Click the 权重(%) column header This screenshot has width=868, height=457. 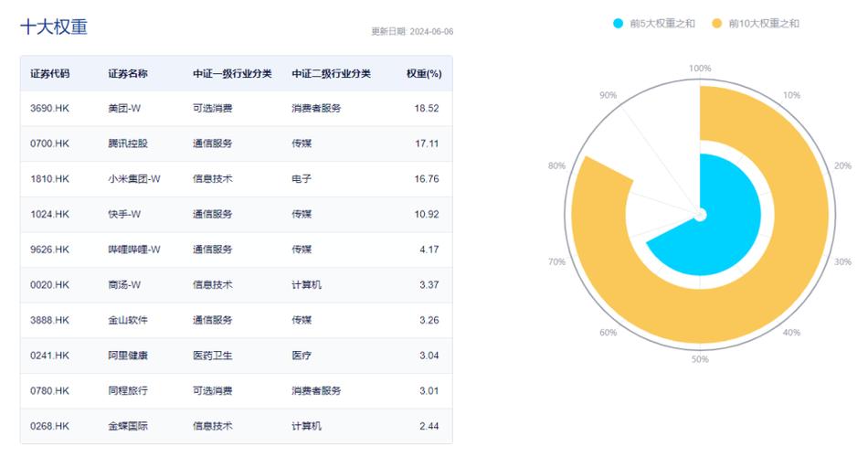[424, 74]
